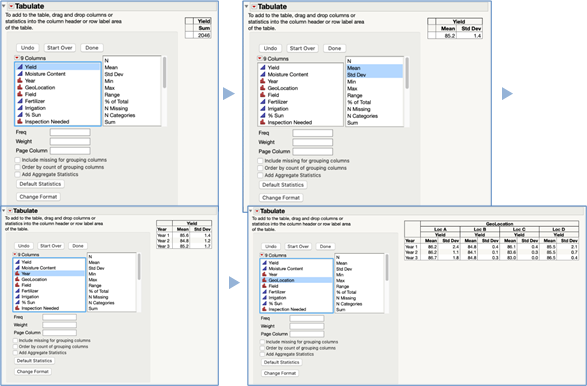Click Page Column field in the GeoLocation-highlighted panel
587x386 pixels.
coord(307,334)
